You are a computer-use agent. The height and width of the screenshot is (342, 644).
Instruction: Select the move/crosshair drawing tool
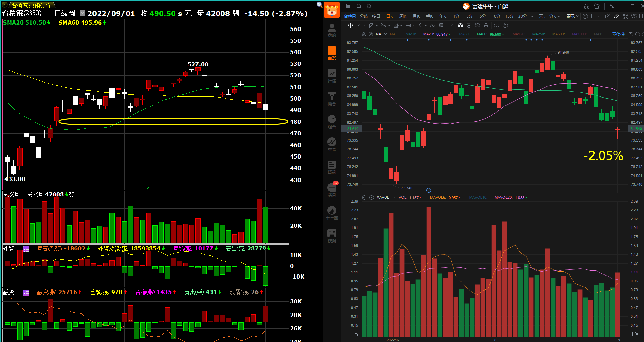coord(350,25)
